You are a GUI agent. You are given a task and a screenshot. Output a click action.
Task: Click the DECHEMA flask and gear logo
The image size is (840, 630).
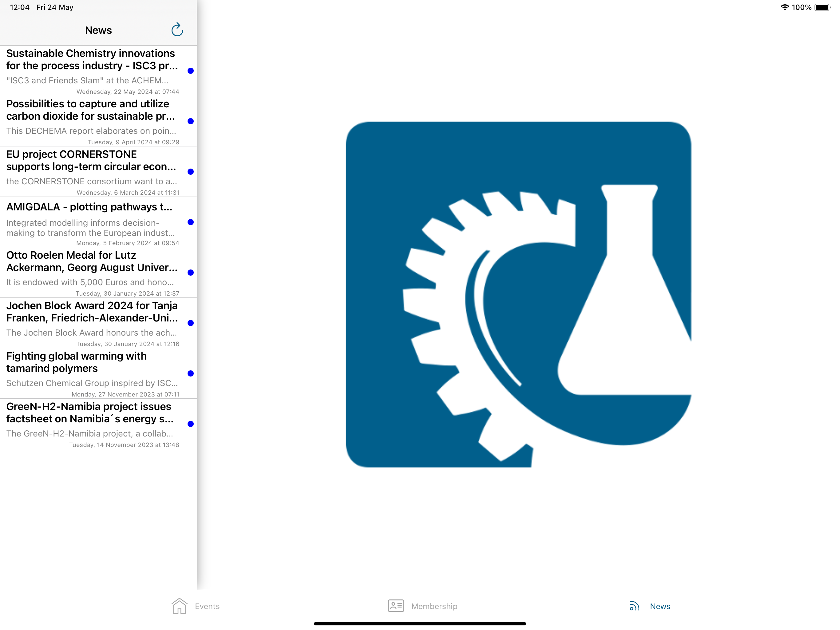pyautogui.click(x=518, y=294)
